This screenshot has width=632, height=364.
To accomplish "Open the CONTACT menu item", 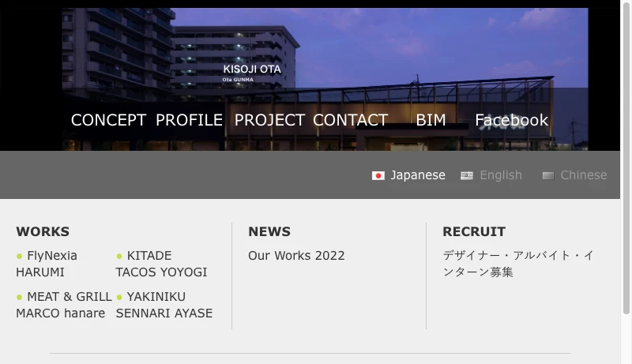I will (x=350, y=120).
